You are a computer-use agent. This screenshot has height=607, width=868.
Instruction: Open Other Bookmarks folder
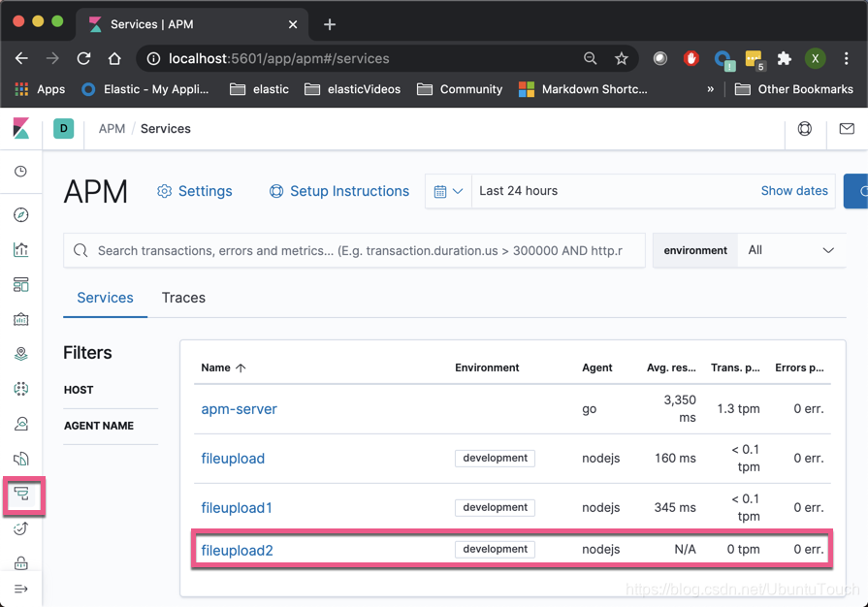click(794, 89)
